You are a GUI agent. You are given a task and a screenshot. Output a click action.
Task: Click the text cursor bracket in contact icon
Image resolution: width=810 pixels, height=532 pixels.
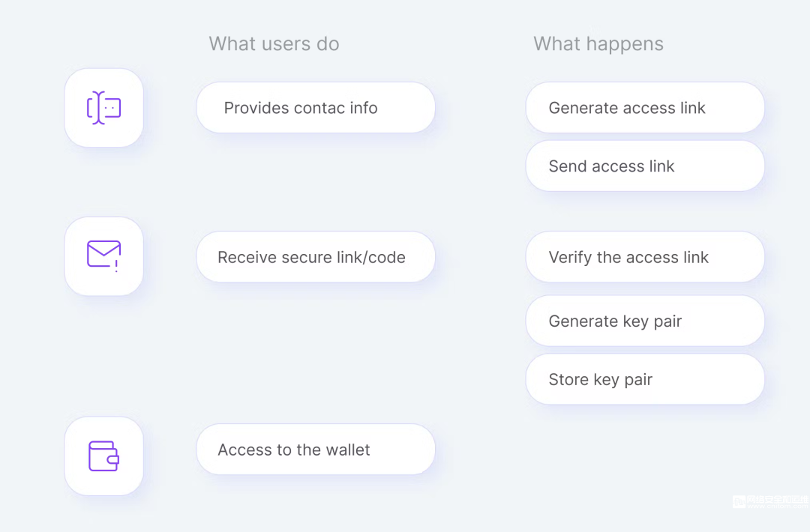98,108
